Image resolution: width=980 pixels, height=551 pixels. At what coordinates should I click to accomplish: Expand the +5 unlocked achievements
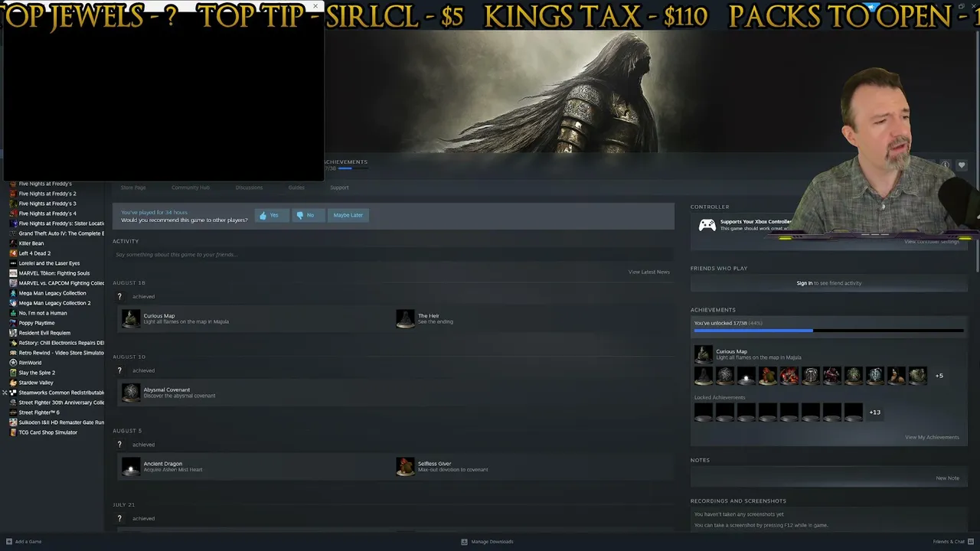click(939, 376)
